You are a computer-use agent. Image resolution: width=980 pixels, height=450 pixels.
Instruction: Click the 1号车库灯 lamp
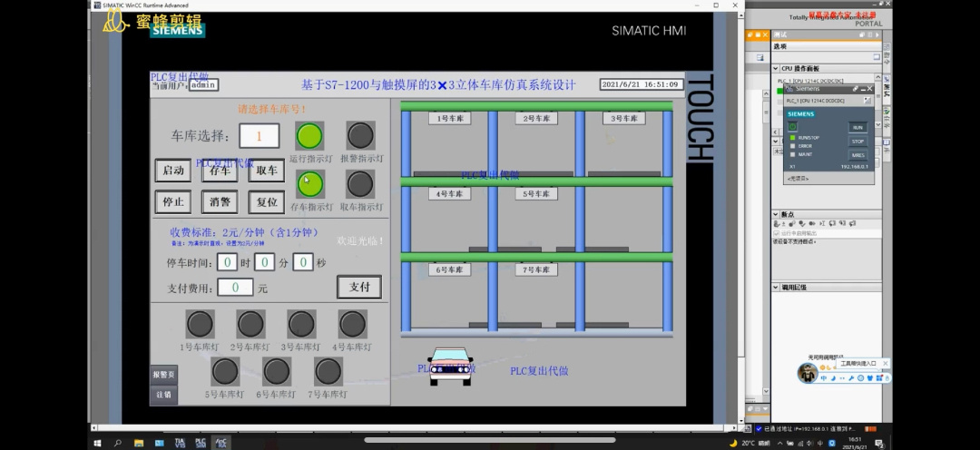coord(200,325)
